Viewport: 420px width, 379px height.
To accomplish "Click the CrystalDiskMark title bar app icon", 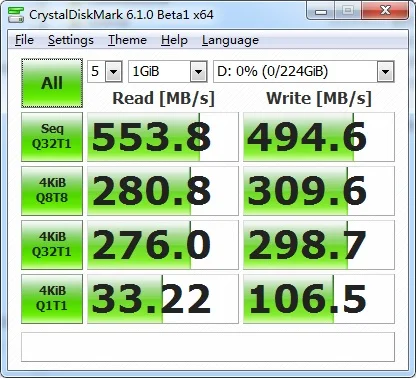I will click(x=16, y=14).
